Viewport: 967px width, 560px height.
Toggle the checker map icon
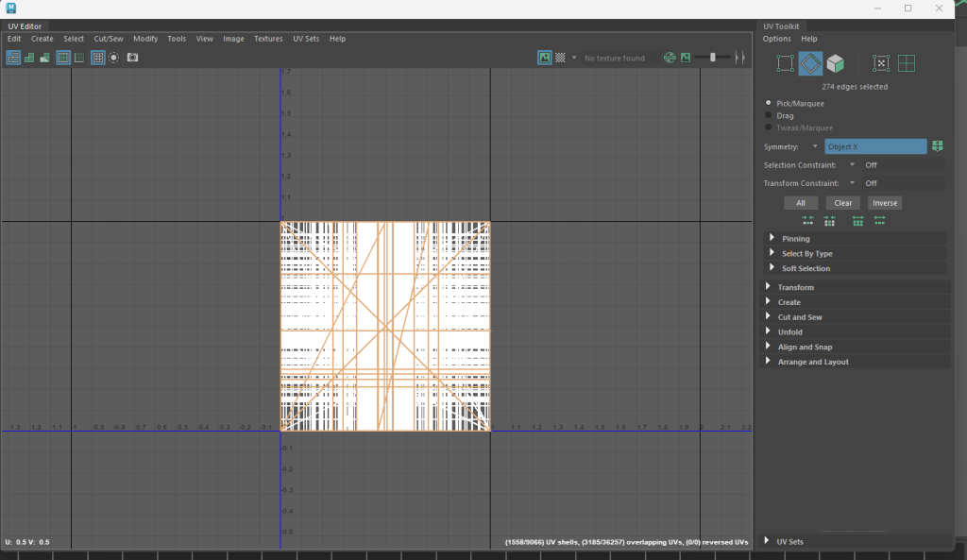[560, 58]
